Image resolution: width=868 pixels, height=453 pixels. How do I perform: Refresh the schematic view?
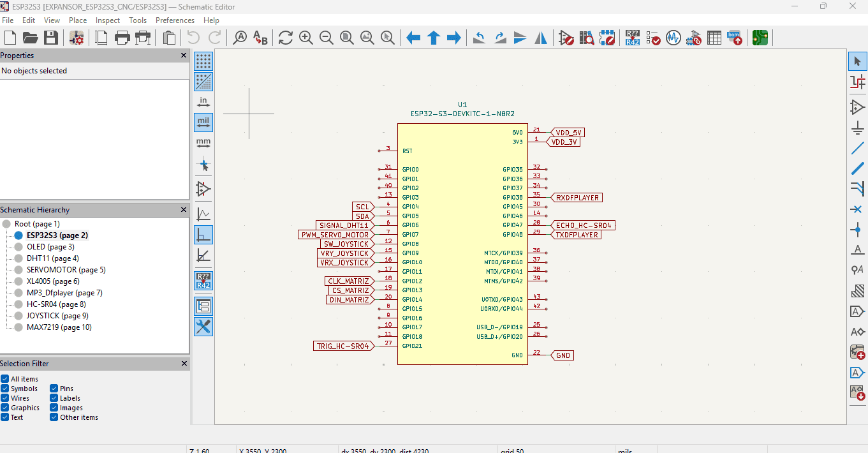[286, 38]
